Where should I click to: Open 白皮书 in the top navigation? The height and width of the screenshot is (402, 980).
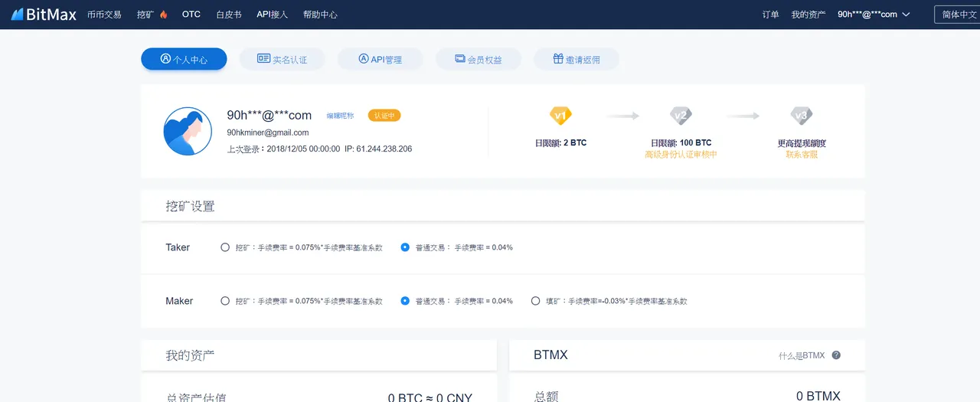(229, 15)
